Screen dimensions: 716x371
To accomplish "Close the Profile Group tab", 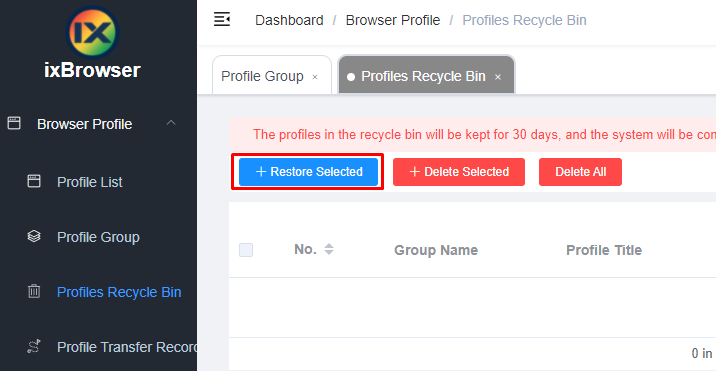I will click(315, 77).
